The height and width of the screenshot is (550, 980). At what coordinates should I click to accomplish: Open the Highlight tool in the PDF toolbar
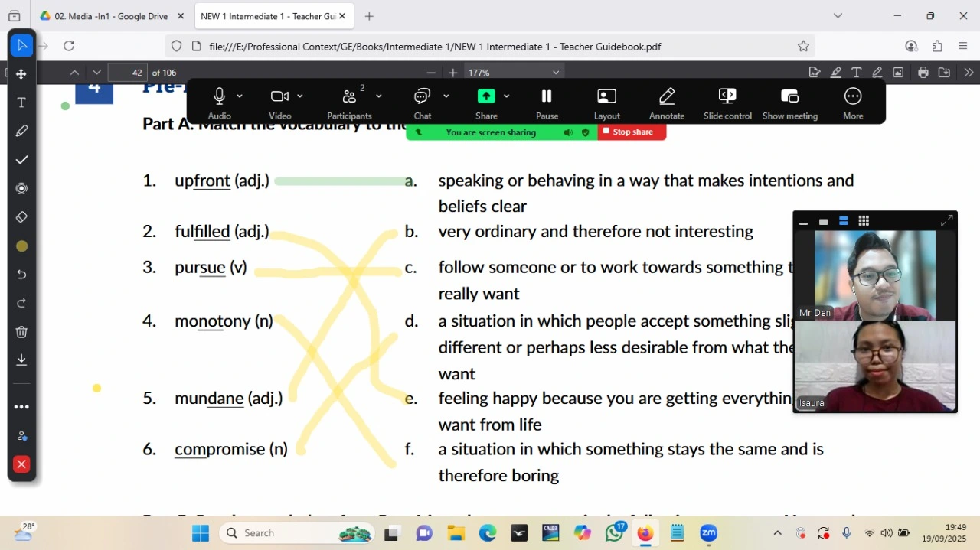tap(835, 71)
